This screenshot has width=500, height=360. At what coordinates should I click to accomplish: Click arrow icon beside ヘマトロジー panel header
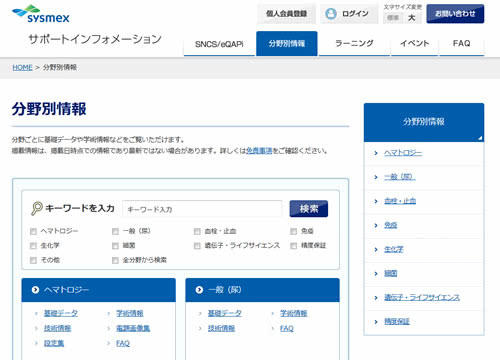(x=35, y=290)
